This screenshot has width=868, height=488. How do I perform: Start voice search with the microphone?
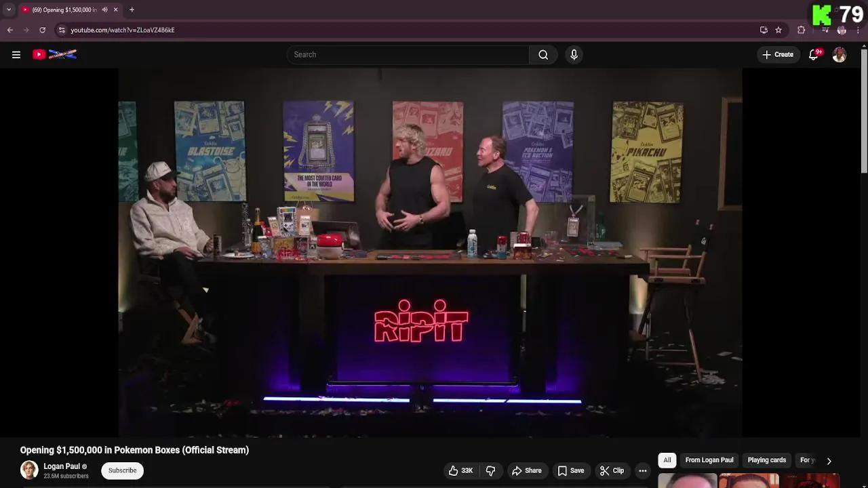tap(574, 55)
